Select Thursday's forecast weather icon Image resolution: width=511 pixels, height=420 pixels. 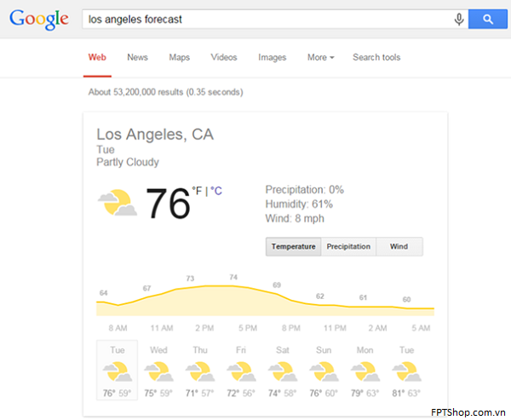(x=200, y=371)
